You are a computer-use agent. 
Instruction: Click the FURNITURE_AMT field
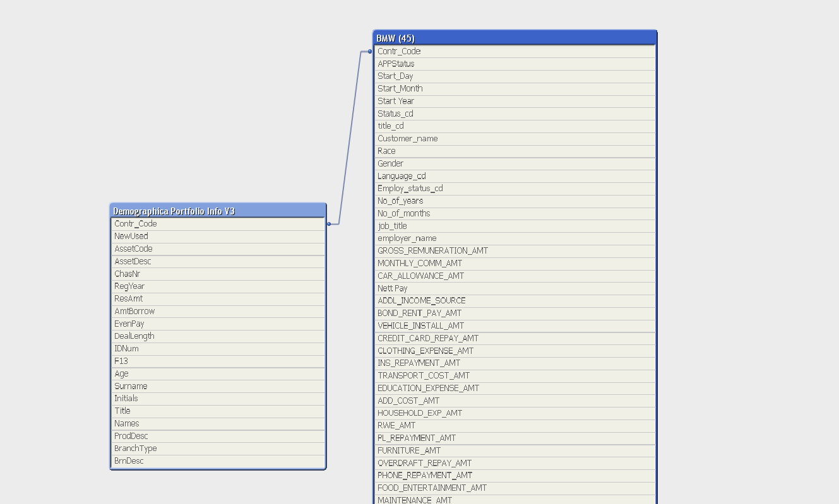pyautogui.click(x=515, y=451)
